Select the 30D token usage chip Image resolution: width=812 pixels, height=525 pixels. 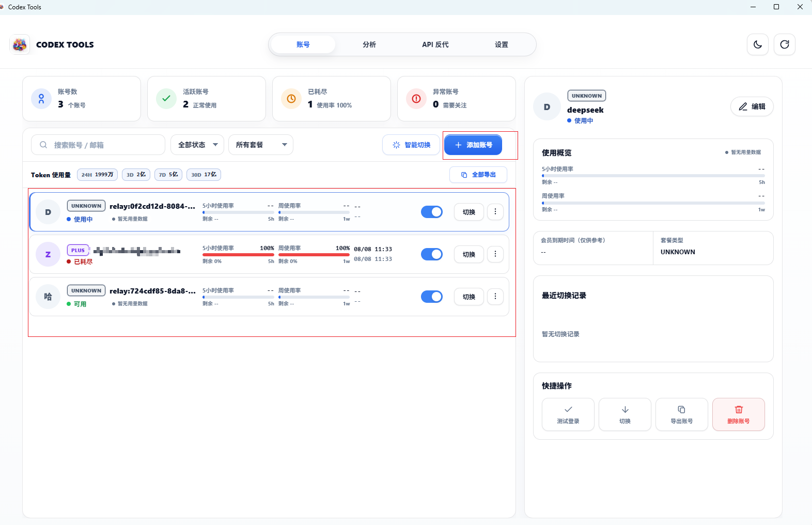pyautogui.click(x=204, y=175)
